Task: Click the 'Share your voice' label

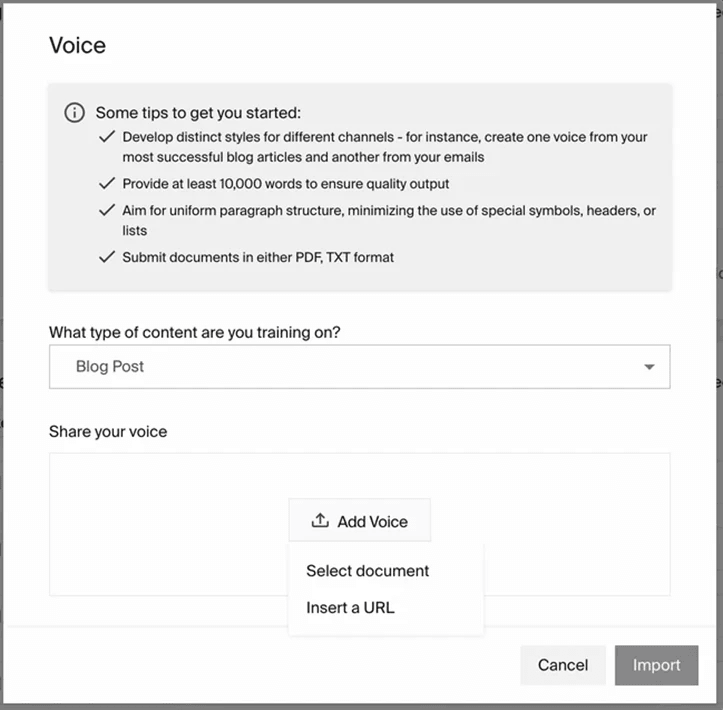Action: point(108,432)
